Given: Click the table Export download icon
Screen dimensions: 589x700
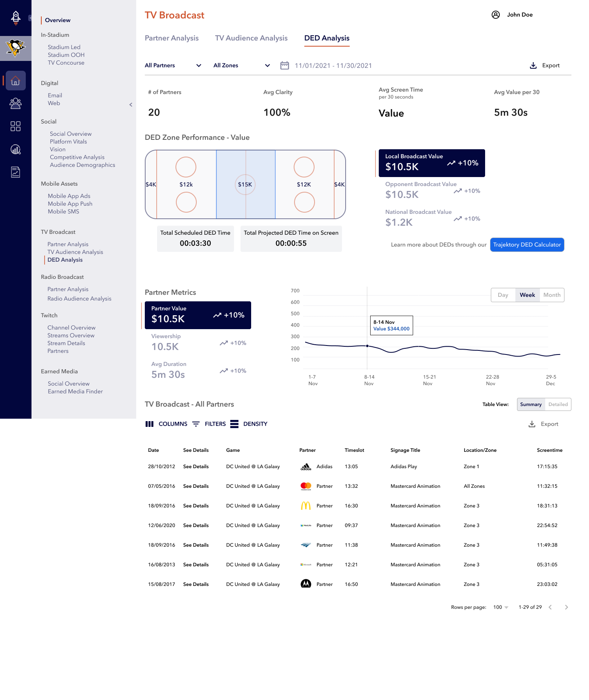Looking at the screenshot, I should click(532, 424).
